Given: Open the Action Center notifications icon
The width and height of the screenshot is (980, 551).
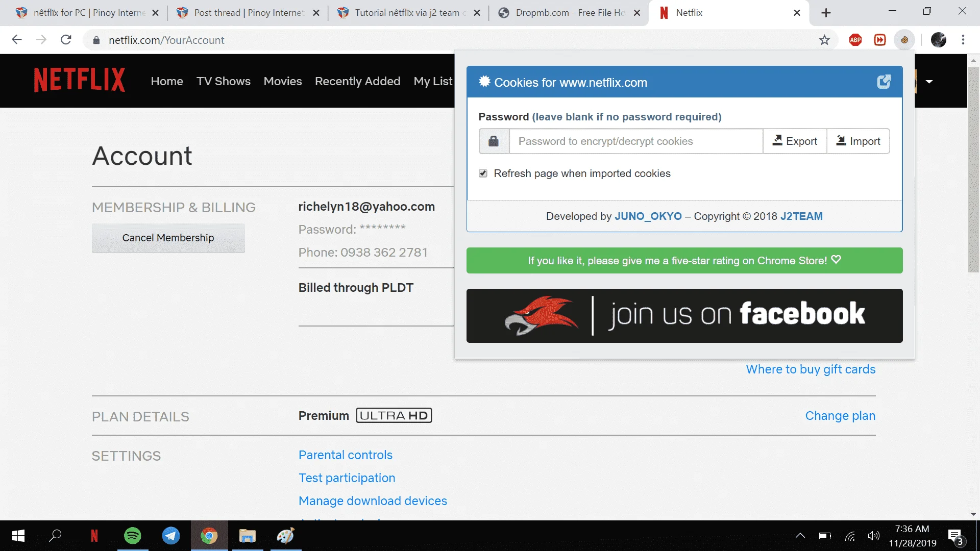Looking at the screenshot, I should coord(955,536).
